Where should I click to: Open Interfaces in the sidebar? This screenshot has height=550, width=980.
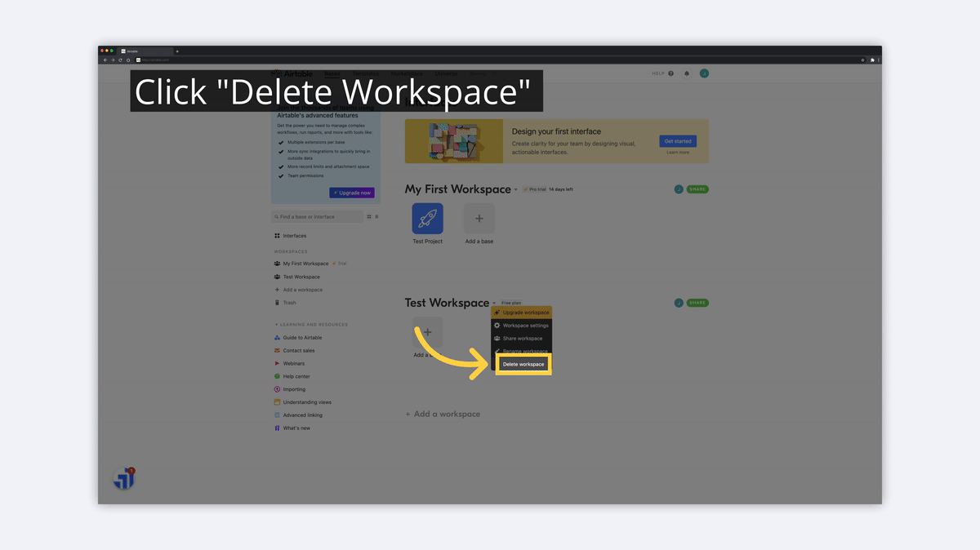291,236
